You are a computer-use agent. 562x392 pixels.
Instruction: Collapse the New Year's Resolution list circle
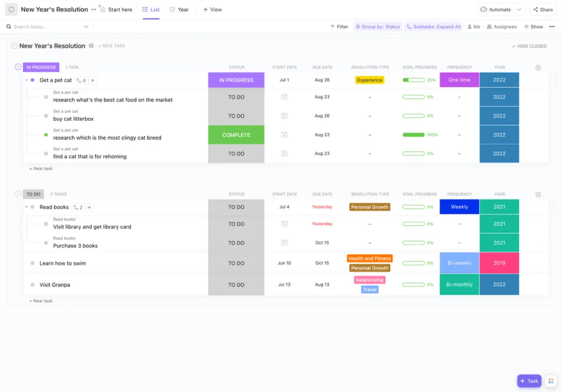pyautogui.click(x=14, y=46)
